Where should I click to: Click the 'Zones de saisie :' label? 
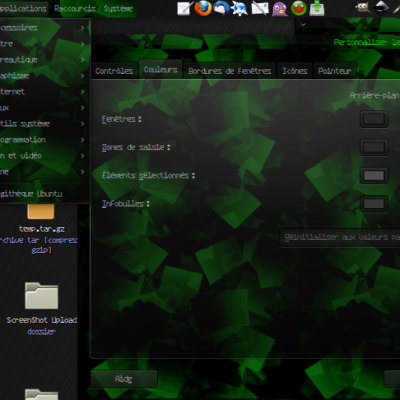(x=136, y=147)
